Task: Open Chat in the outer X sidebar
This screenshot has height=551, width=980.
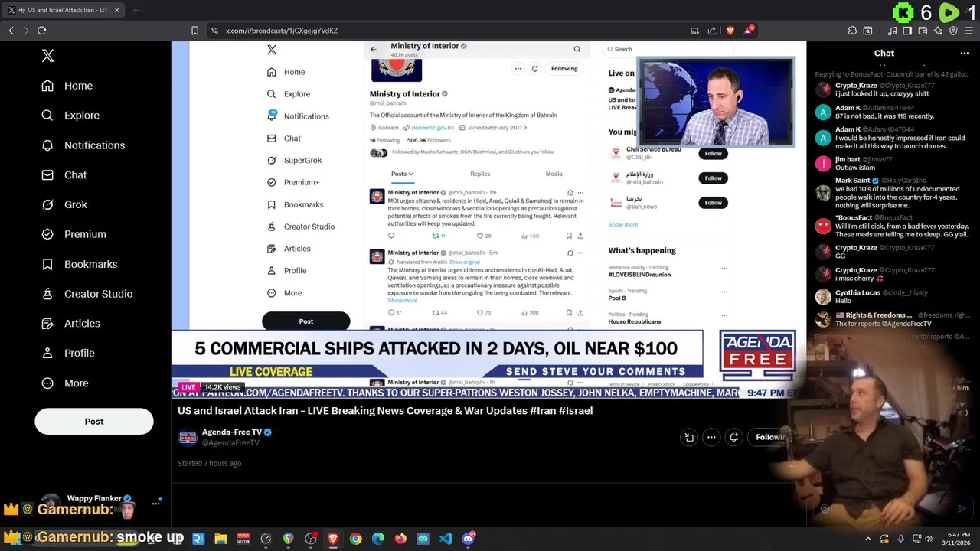Action: pyautogui.click(x=64, y=175)
